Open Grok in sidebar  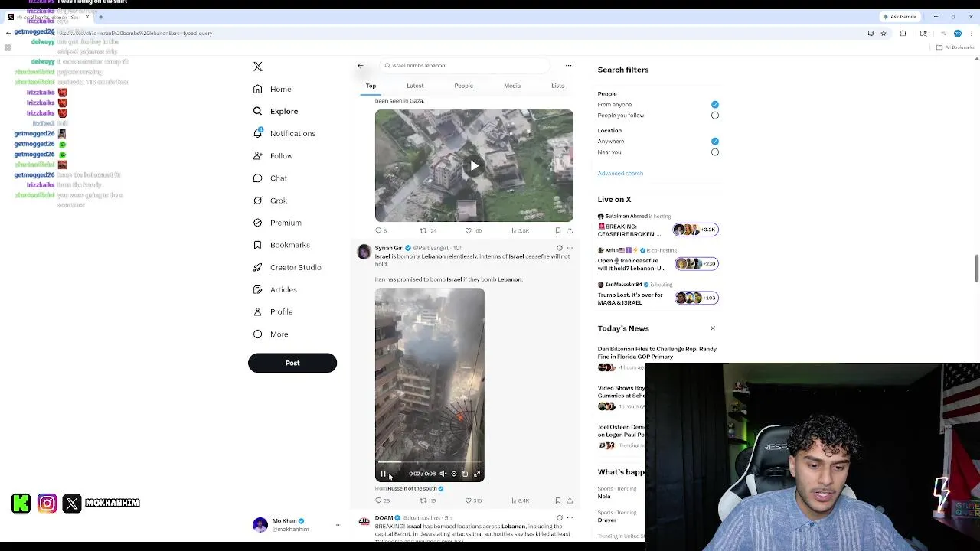coord(270,201)
